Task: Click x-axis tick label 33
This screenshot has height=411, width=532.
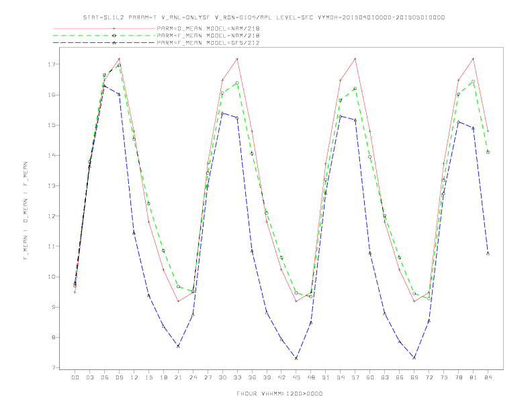Action: click(x=237, y=377)
